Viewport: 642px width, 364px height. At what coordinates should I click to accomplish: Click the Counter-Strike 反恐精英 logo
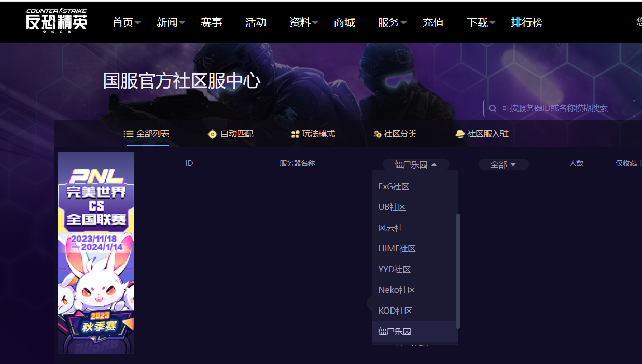(x=57, y=20)
